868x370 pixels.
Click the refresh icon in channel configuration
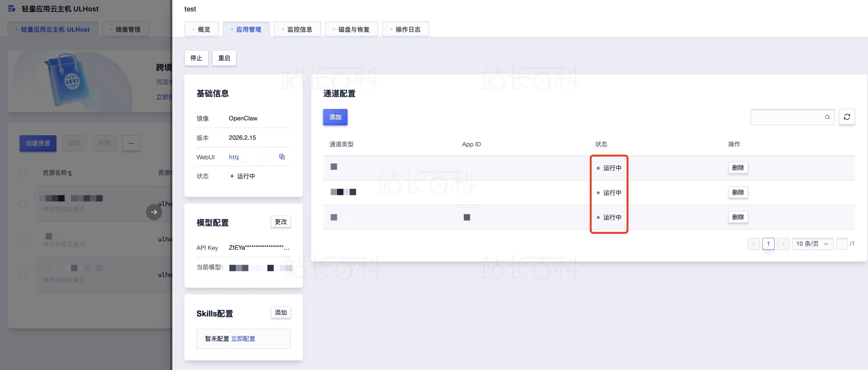coord(846,117)
